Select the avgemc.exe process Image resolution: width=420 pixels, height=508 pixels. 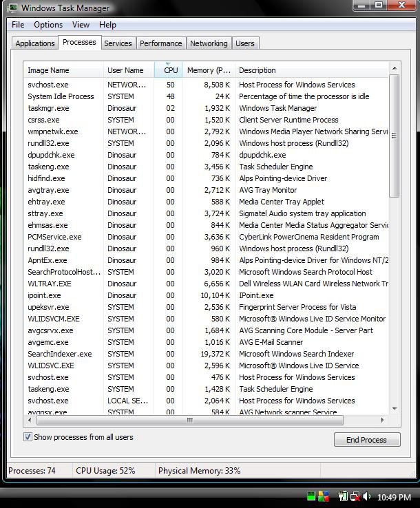206,342
